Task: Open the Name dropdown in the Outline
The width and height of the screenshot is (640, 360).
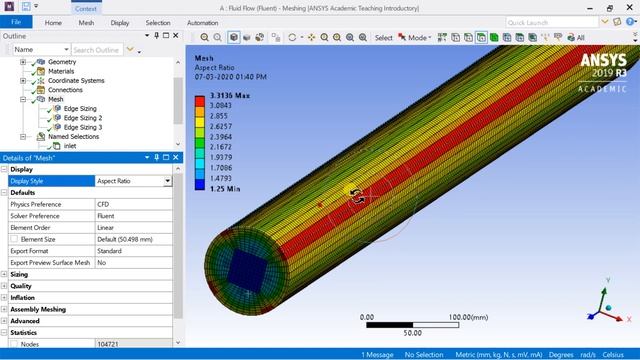Action: (66, 49)
